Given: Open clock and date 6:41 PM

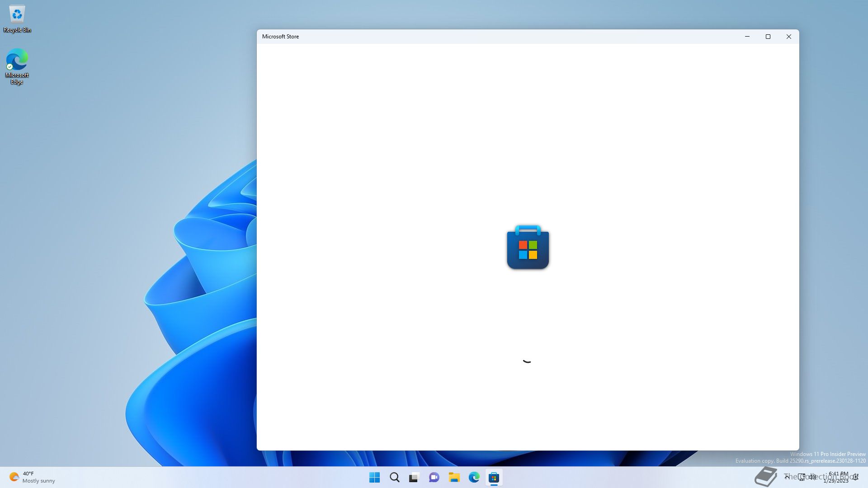Looking at the screenshot, I should [x=837, y=477].
